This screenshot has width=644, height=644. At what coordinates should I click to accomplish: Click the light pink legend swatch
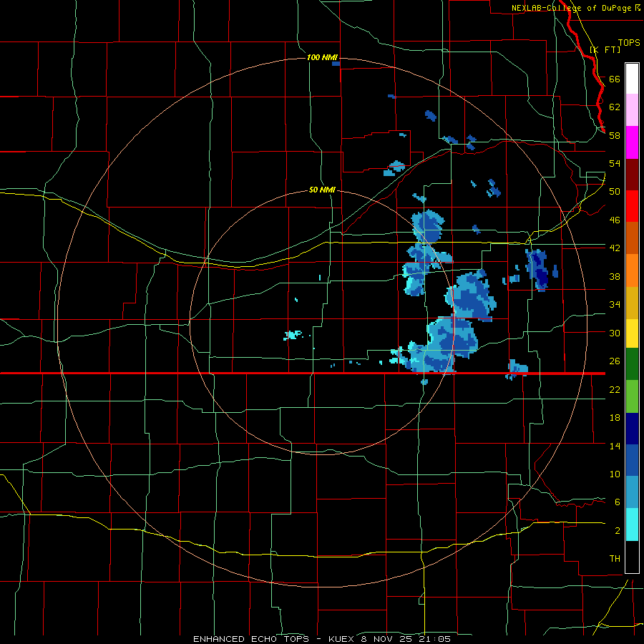[x=632, y=110]
